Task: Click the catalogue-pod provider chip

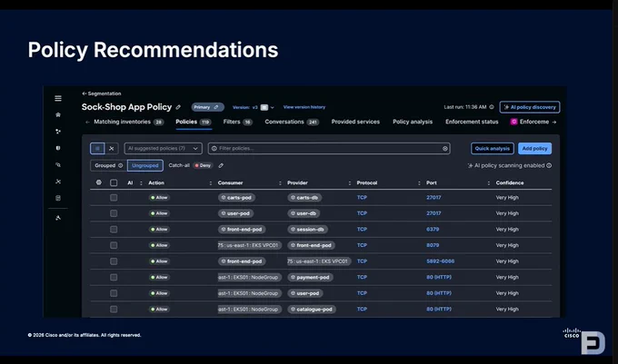Action: [x=312, y=310]
